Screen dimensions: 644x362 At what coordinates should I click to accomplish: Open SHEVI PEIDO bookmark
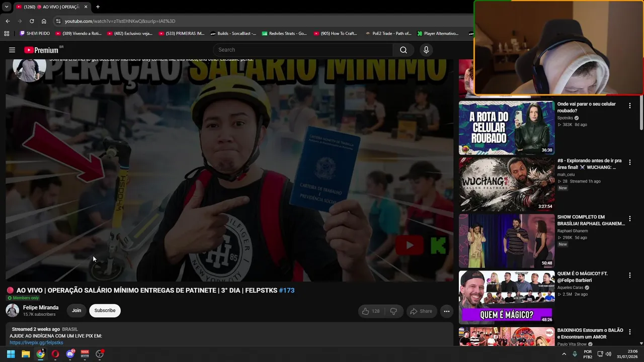point(35,34)
